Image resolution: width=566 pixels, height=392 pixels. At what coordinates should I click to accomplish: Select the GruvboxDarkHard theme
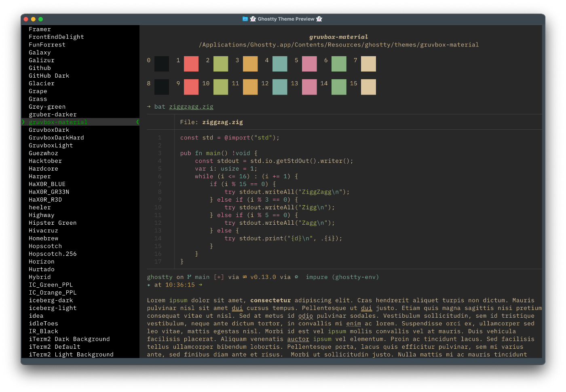pos(56,137)
